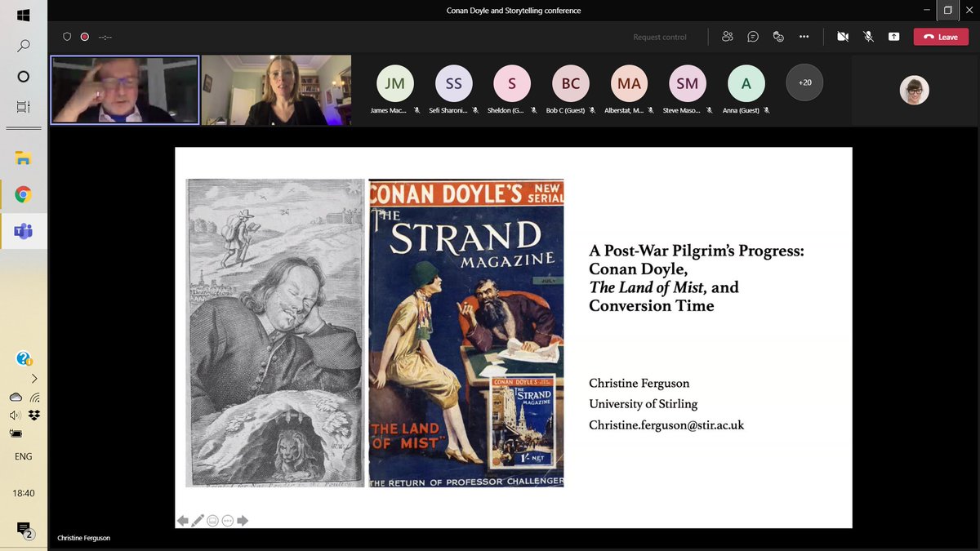Select the presenter man's video tile
The image size is (980, 551).
click(125, 90)
